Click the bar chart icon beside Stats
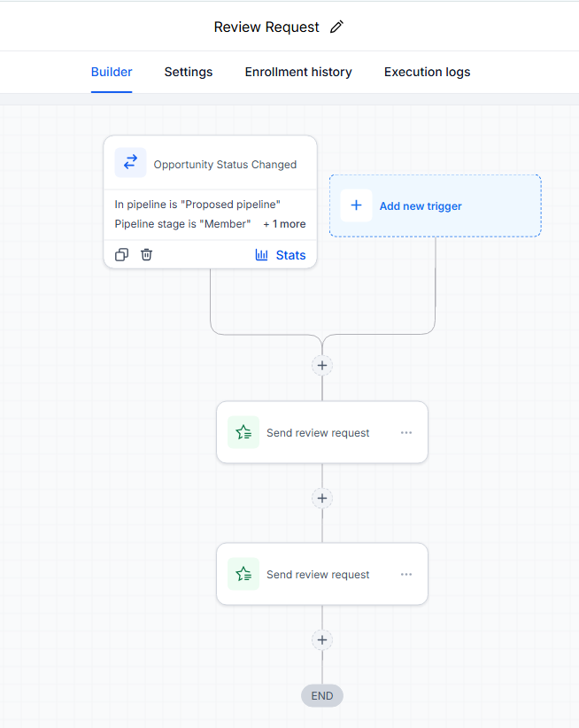The width and height of the screenshot is (579, 728). (x=262, y=255)
